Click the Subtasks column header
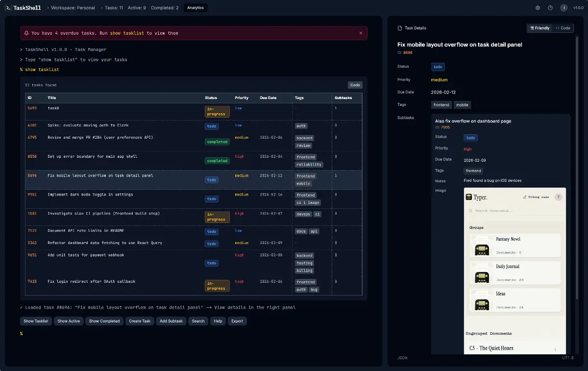 pyautogui.click(x=343, y=98)
